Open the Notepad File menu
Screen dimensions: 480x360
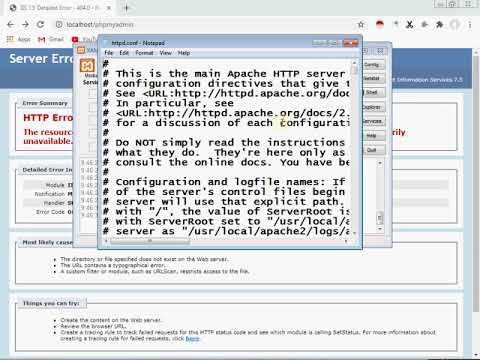[x=109, y=53]
